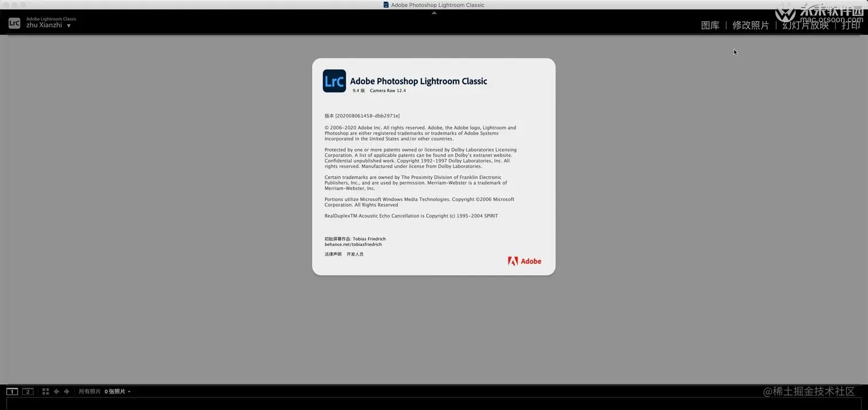Open the behance.net/tobiasfriedrich link
The image size is (868, 410).
353,245
